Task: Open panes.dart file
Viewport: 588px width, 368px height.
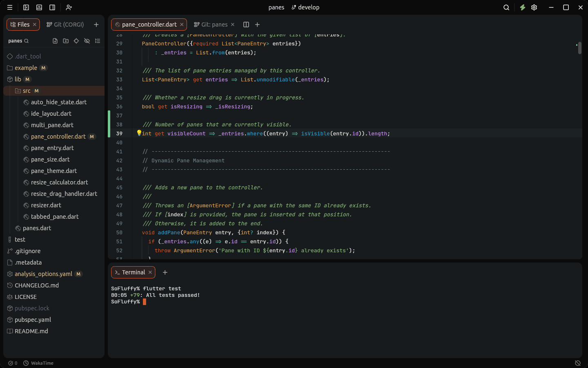Action: click(x=54, y=228)
